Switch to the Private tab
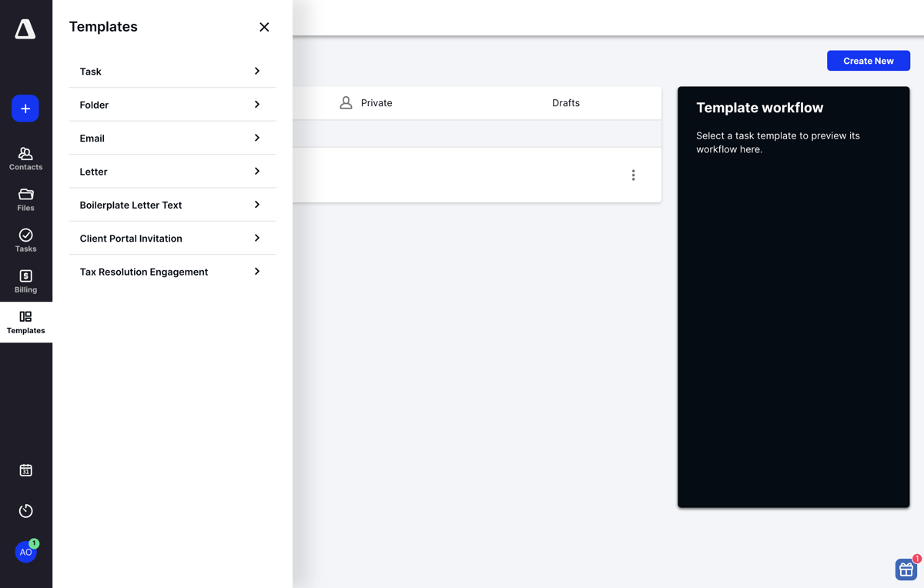The width and height of the screenshot is (924, 588). tap(376, 102)
